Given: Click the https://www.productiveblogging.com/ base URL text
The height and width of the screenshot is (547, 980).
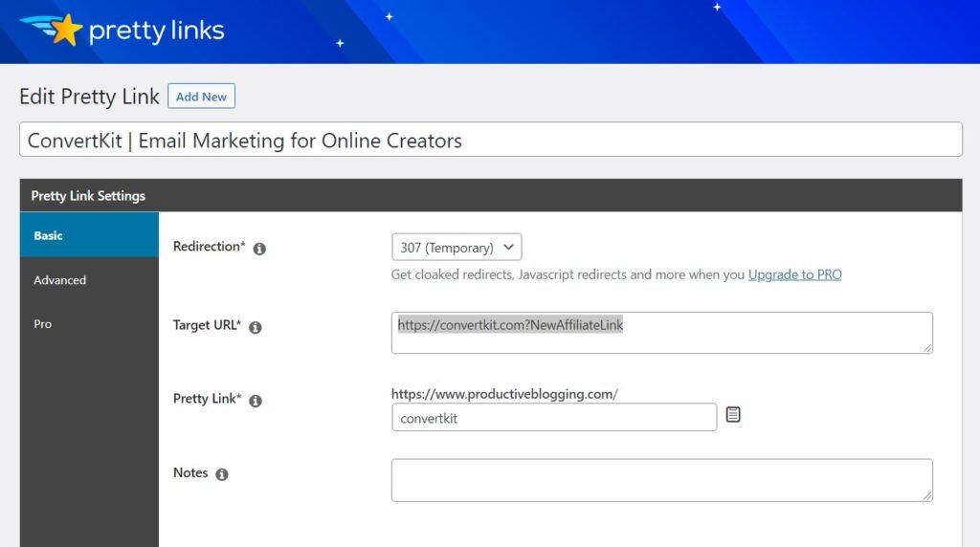Looking at the screenshot, I should (504, 394).
